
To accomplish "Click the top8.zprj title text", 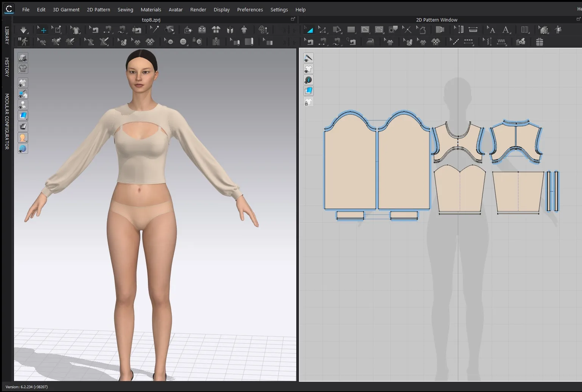I will [151, 20].
